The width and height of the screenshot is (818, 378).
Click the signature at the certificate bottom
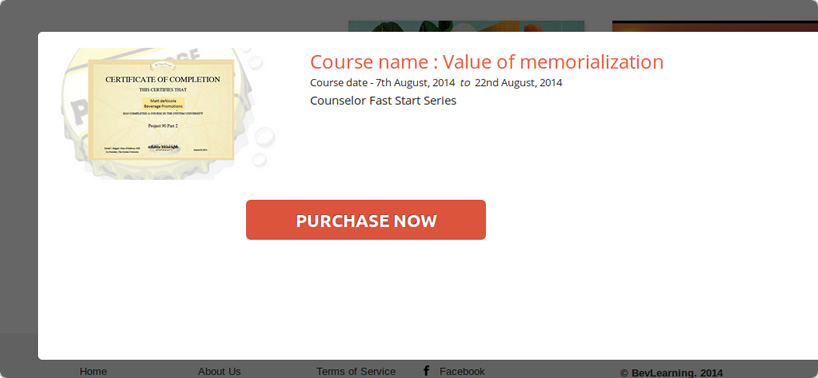tap(164, 148)
